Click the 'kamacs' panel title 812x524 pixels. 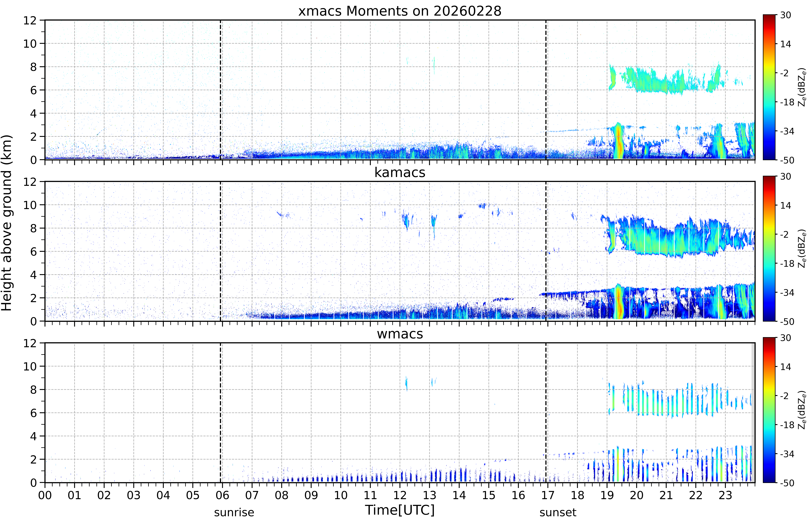400,172
